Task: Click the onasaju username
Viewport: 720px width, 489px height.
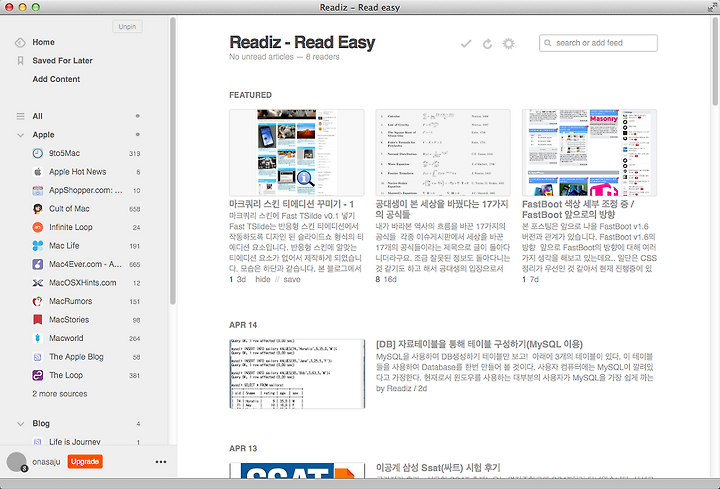Action: click(46, 462)
